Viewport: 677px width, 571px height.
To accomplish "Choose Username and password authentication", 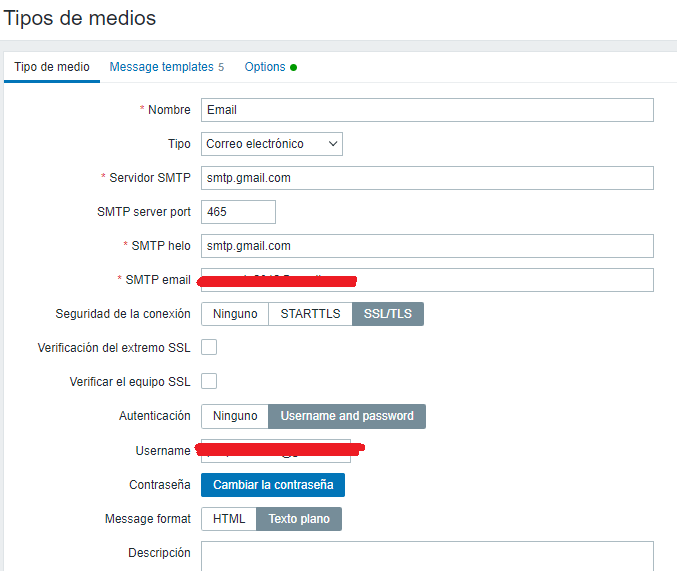I will 347,416.
